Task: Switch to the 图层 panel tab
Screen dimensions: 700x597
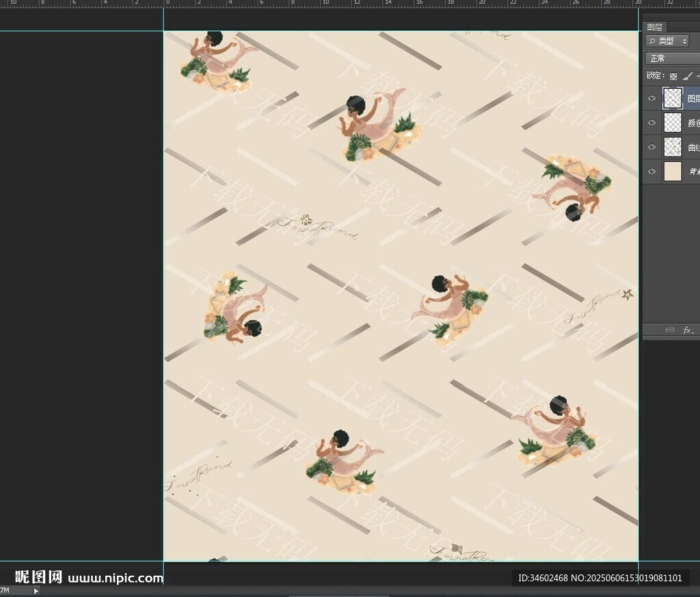Action: pos(654,27)
